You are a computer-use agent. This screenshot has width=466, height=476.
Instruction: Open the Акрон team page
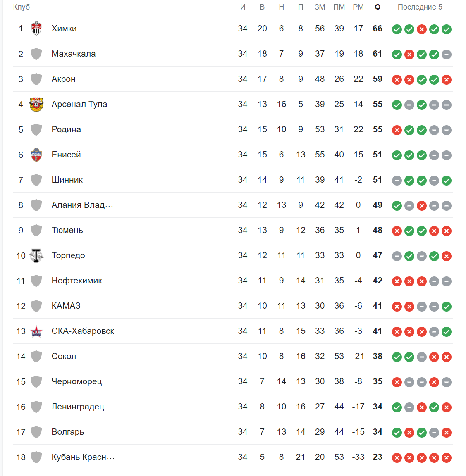64,79
